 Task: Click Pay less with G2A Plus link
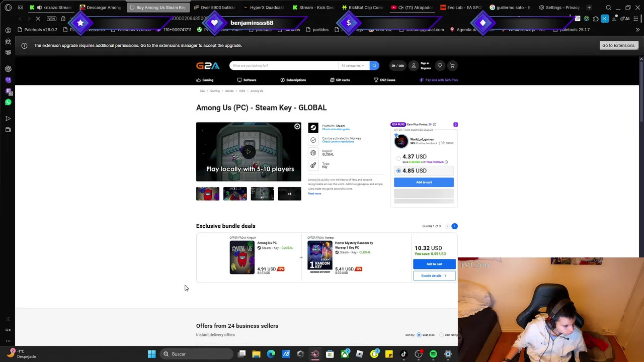tap(439, 80)
